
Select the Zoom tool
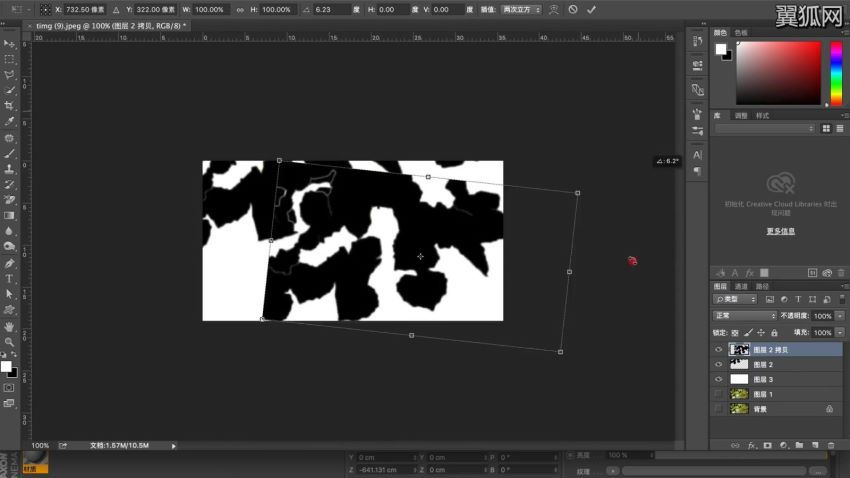[x=10, y=341]
